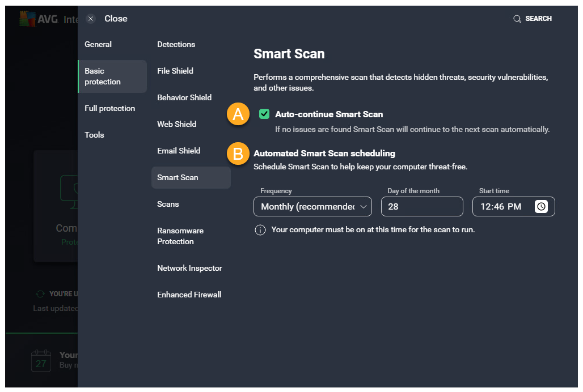Screen dimensions: 583x392
Task: Click the Start time input field
Action: tap(502, 207)
